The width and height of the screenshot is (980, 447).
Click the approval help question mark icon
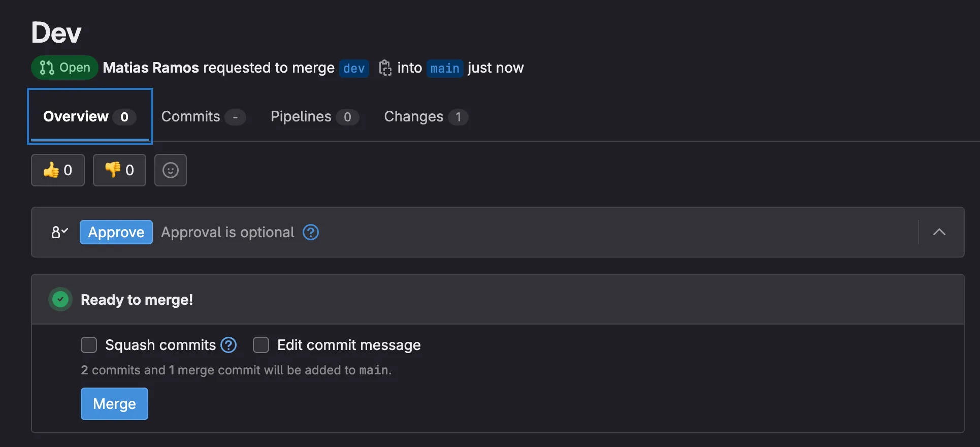click(311, 232)
